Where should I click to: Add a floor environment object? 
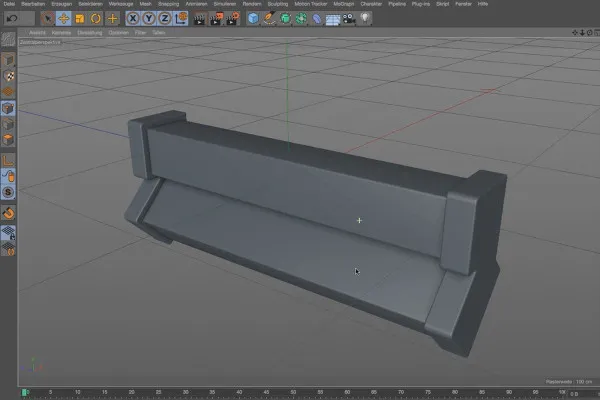(x=333, y=19)
